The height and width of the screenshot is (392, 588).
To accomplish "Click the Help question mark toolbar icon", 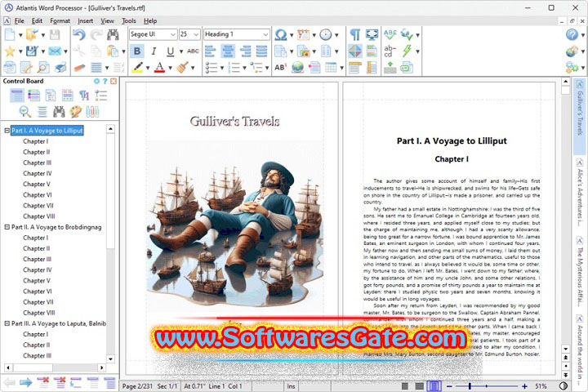I will point(572,35).
